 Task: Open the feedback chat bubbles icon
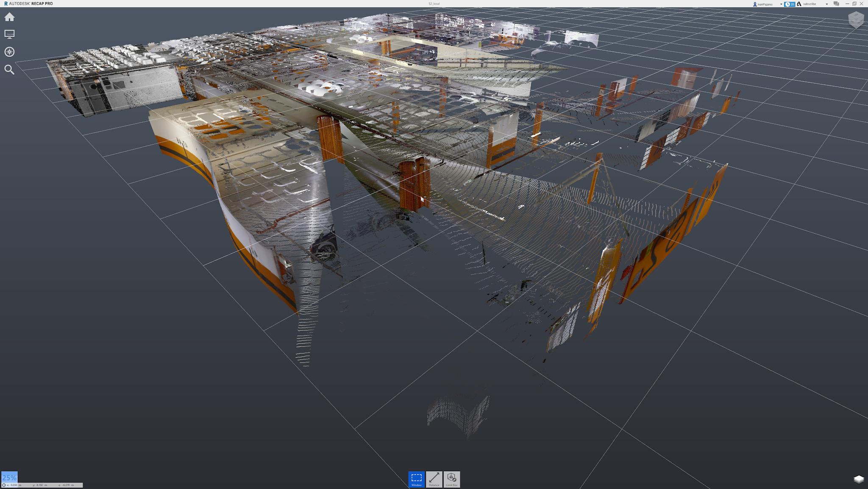(x=836, y=4)
